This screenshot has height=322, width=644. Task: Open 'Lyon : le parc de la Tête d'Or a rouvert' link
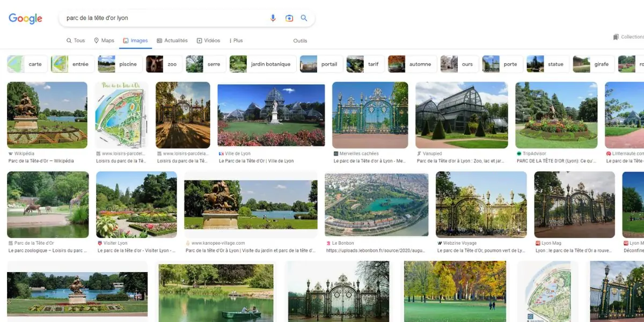575,251
